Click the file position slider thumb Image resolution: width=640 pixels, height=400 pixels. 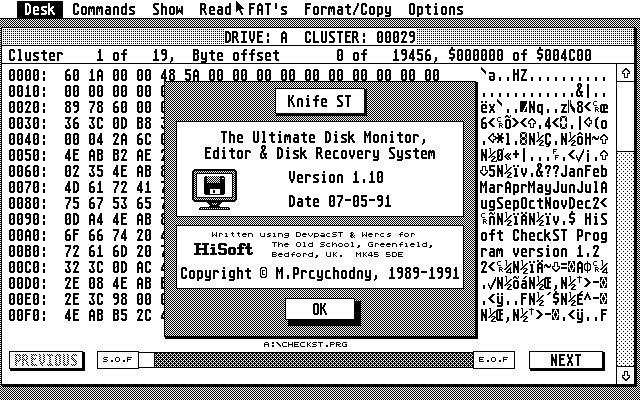(x=147, y=360)
